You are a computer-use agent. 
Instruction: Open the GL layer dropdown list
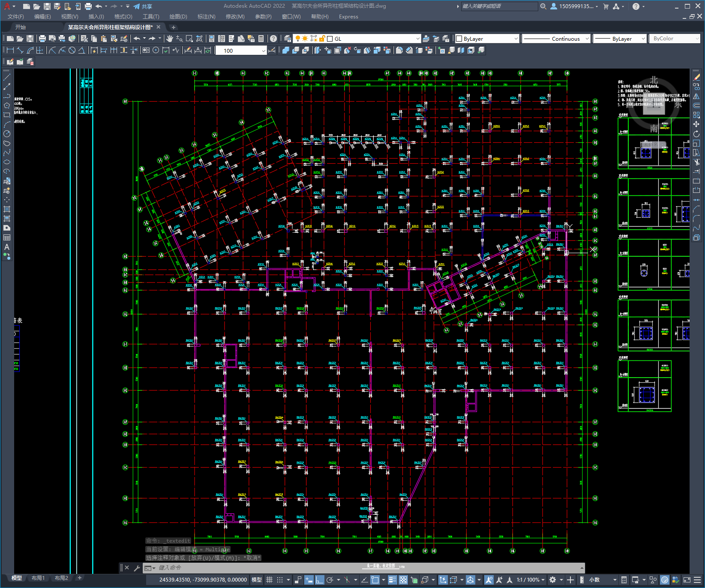tap(417, 39)
